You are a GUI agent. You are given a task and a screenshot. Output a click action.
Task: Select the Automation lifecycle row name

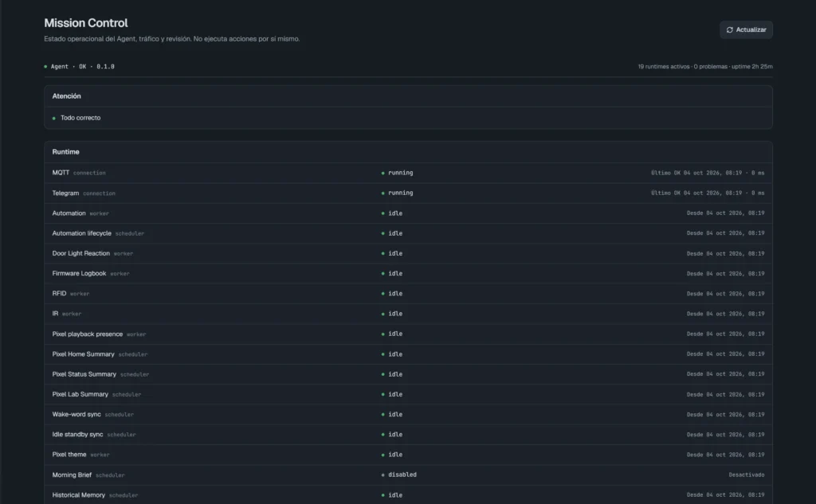coord(82,233)
